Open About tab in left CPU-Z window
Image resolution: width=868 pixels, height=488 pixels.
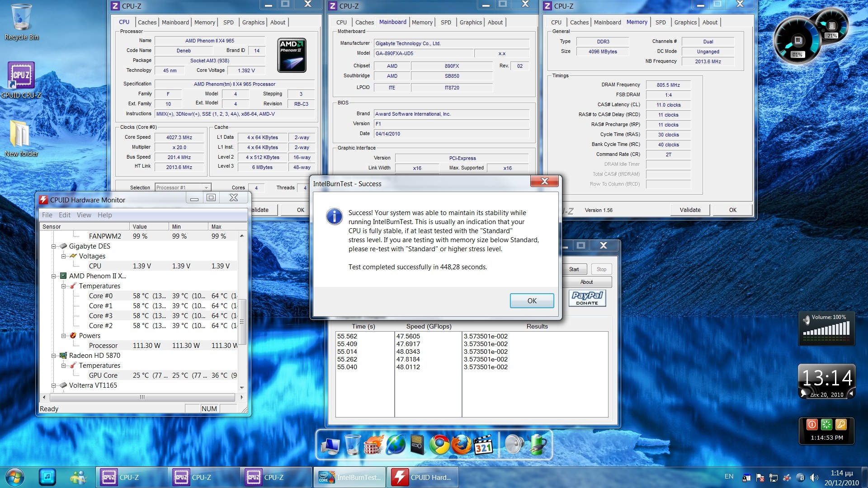point(278,22)
